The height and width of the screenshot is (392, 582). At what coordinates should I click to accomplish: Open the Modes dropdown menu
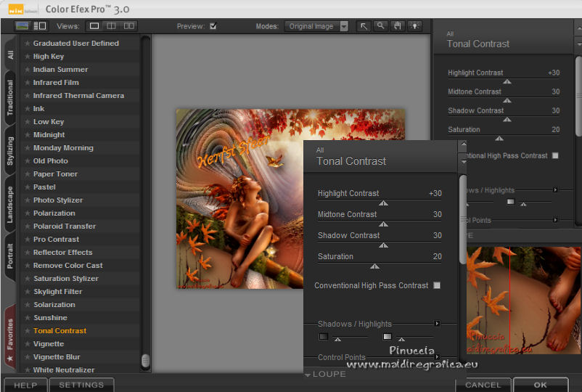tap(344, 26)
